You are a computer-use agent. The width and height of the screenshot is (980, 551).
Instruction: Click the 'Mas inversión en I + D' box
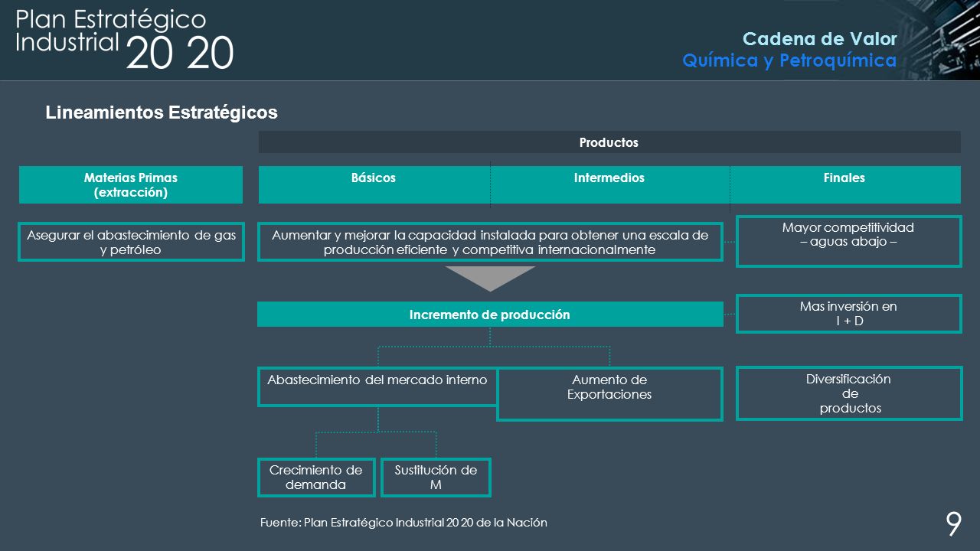[849, 314]
